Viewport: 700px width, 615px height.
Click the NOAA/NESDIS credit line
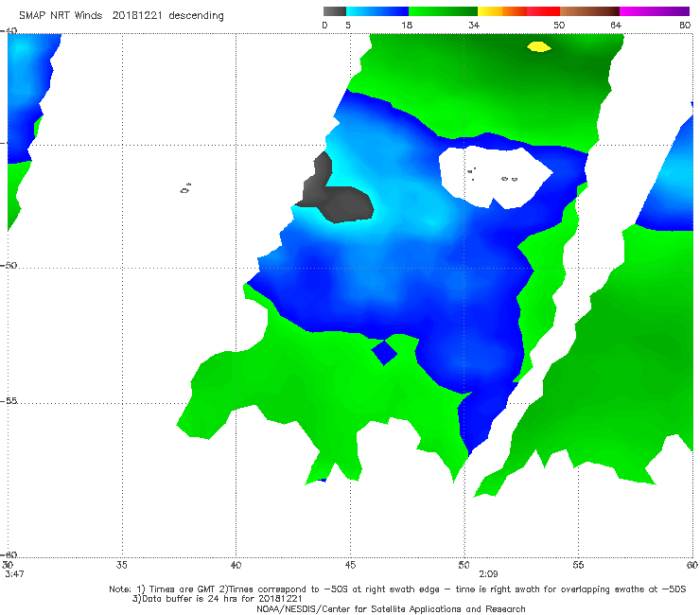click(x=391, y=608)
